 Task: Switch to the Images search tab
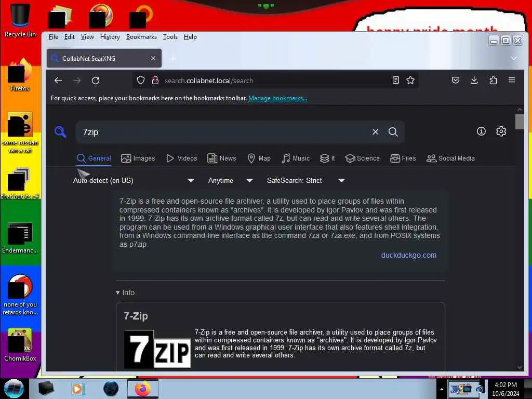point(138,158)
